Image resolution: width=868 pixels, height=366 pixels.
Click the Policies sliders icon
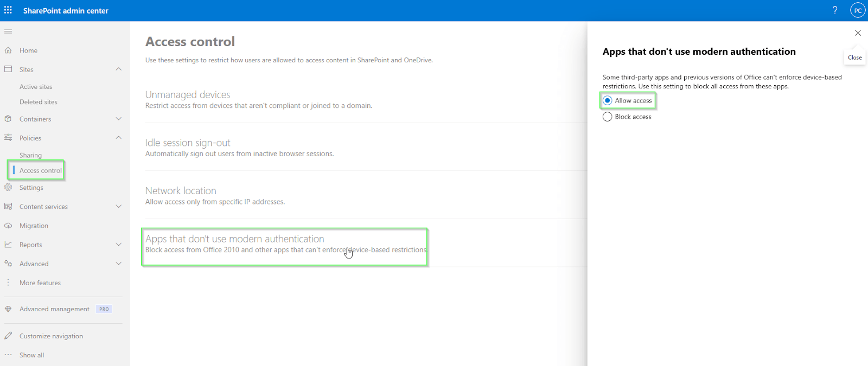pyautogui.click(x=8, y=138)
